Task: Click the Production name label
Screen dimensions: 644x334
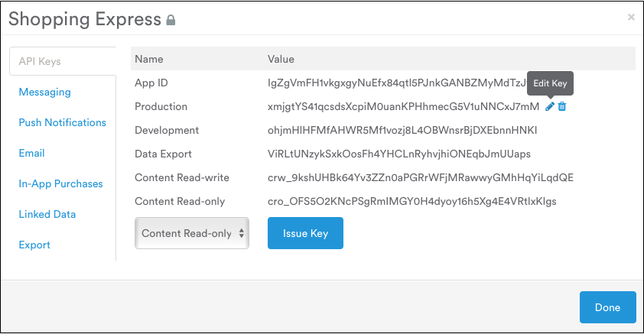Action: (x=161, y=107)
